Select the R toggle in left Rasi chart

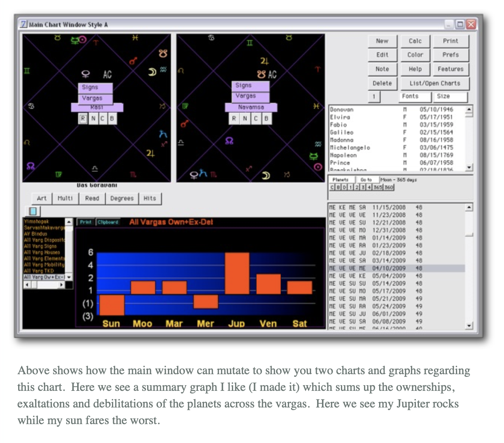(x=83, y=119)
